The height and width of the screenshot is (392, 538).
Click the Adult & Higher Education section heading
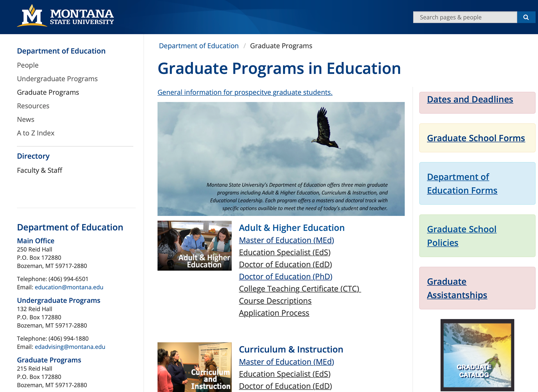click(x=292, y=228)
